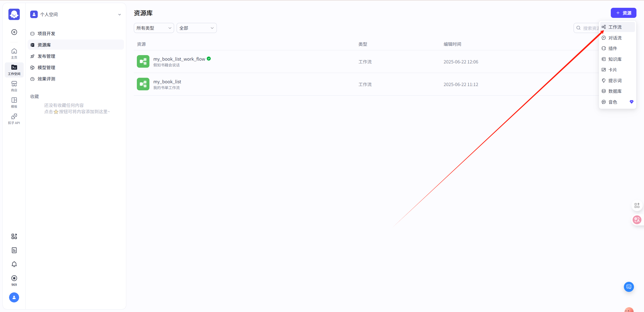Expand the 所有类型 type filter dropdown

pos(154,28)
